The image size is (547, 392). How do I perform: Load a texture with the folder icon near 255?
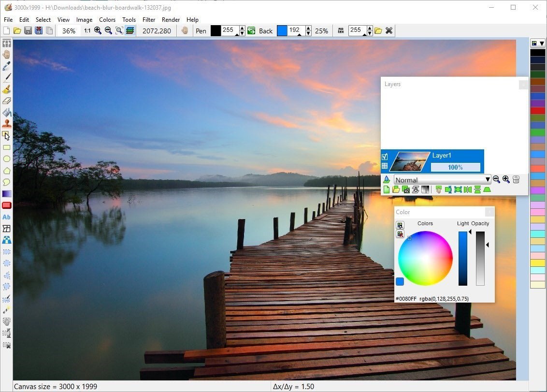coord(378,31)
